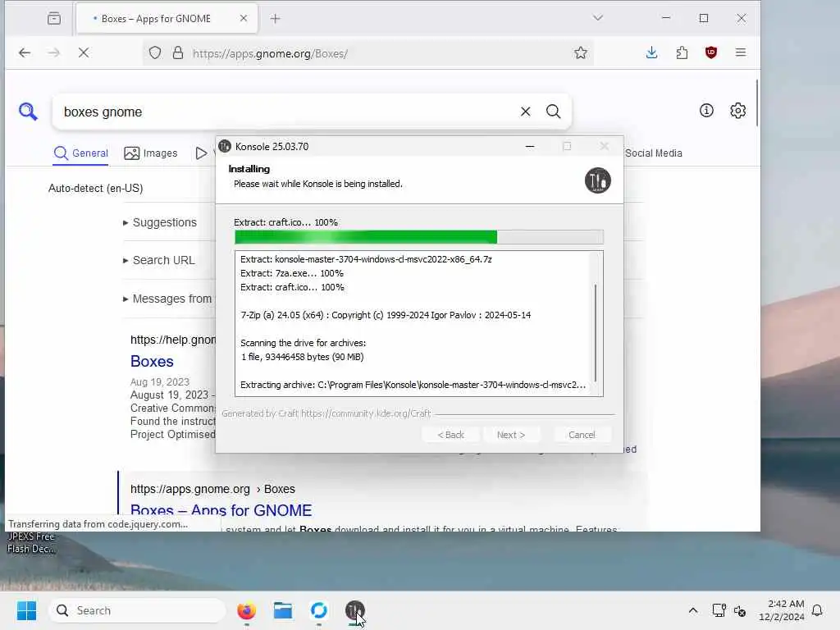
Task: Click the Konsole installer taskbar icon
Action: tap(354, 610)
